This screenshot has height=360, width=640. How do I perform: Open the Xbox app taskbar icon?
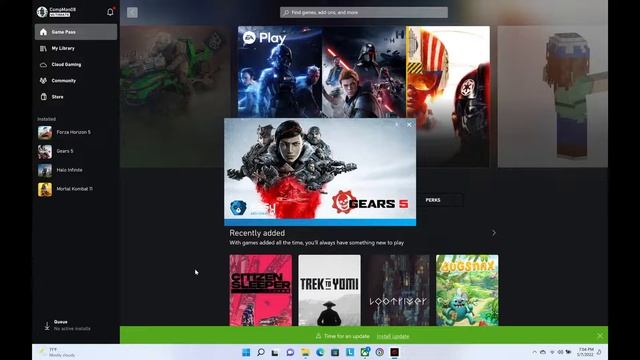[x=365, y=352]
